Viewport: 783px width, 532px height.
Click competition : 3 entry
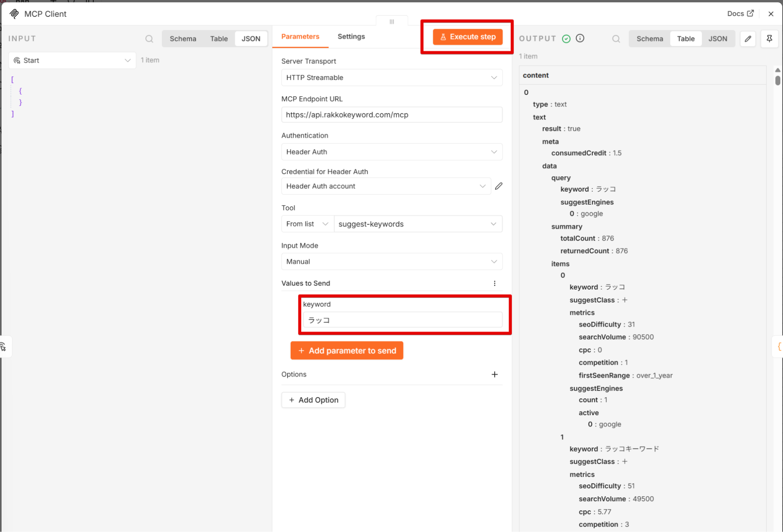pyautogui.click(x=604, y=524)
